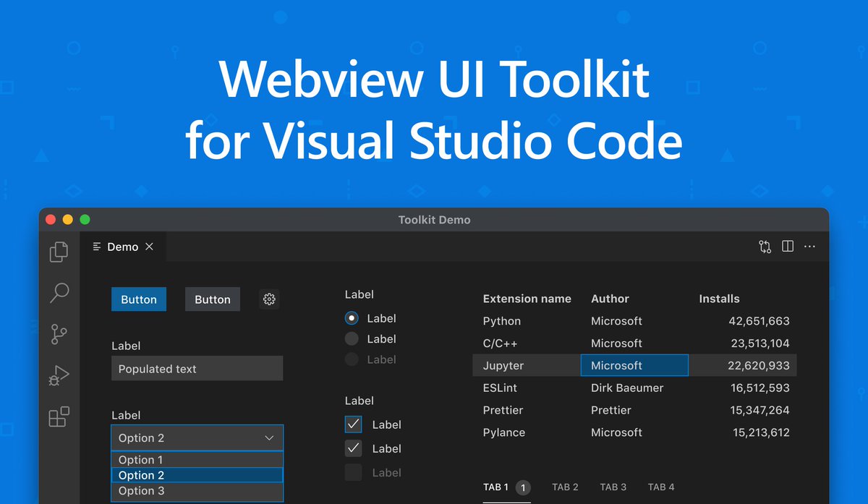The image size is (868, 504).
Task: Click the secondary Button
Action: click(x=212, y=299)
